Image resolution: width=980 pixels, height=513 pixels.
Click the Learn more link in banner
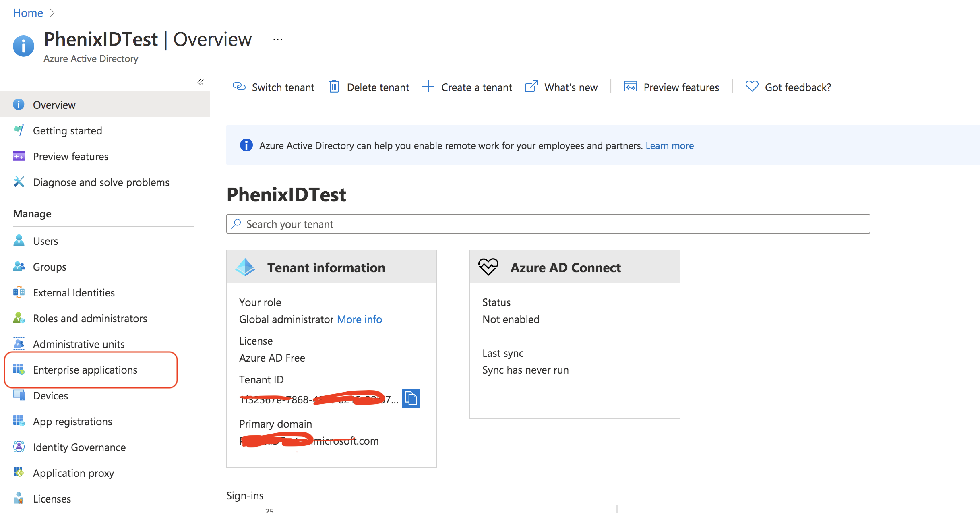(x=669, y=145)
